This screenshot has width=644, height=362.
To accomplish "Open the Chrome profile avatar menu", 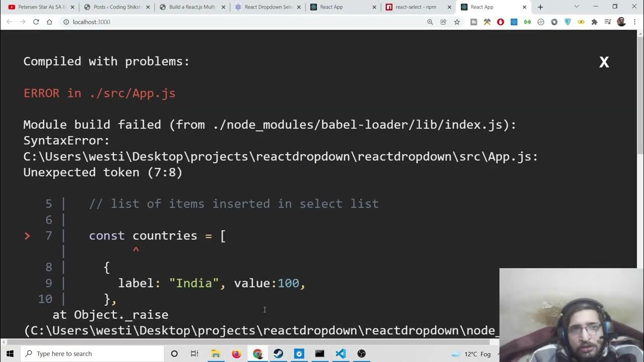I will [x=621, y=22].
